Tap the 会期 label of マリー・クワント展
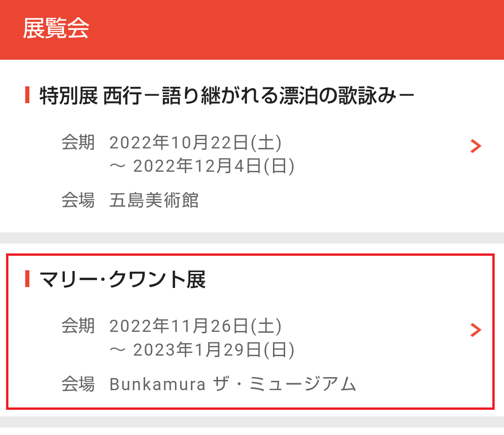The image size is (504, 435). pyautogui.click(x=78, y=327)
